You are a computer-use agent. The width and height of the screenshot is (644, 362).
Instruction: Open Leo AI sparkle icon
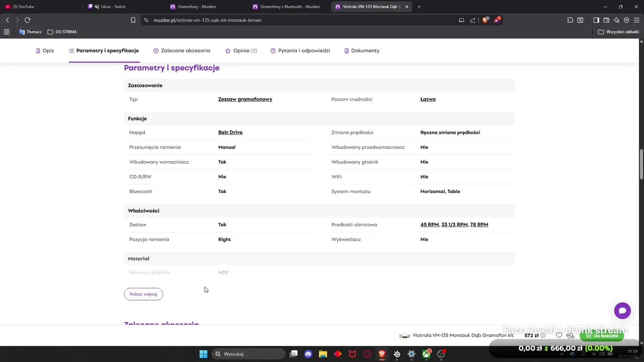tap(616, 20)
